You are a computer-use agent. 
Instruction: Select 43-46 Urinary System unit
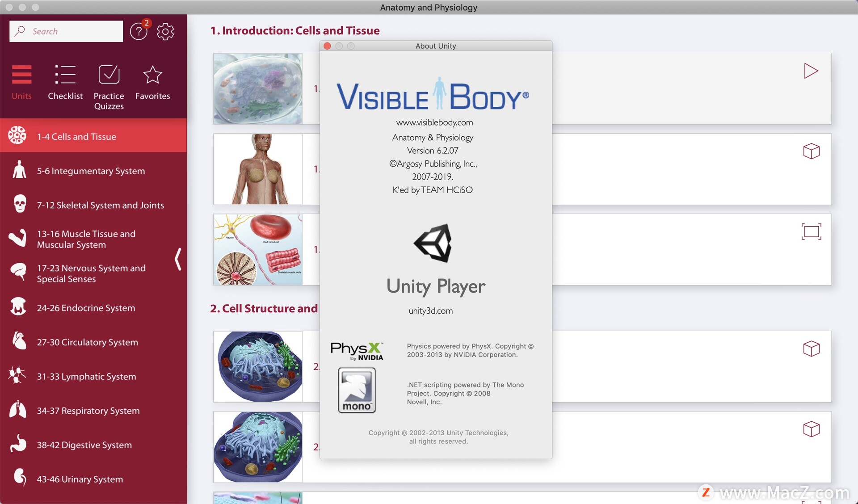click(x=93, y=479)
